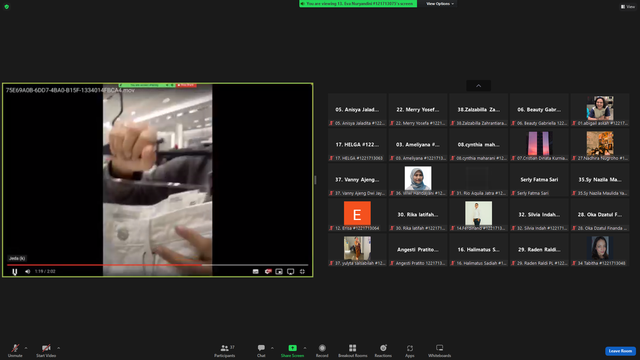640x360 pixels.
Task: Select participant tile 27.Nadhira Nugroho
Action: [600, 145]
